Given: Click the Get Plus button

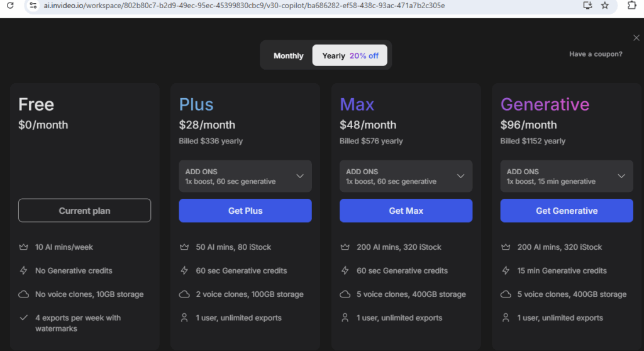Looking at the screenshot, I should (x=245, y=211).
